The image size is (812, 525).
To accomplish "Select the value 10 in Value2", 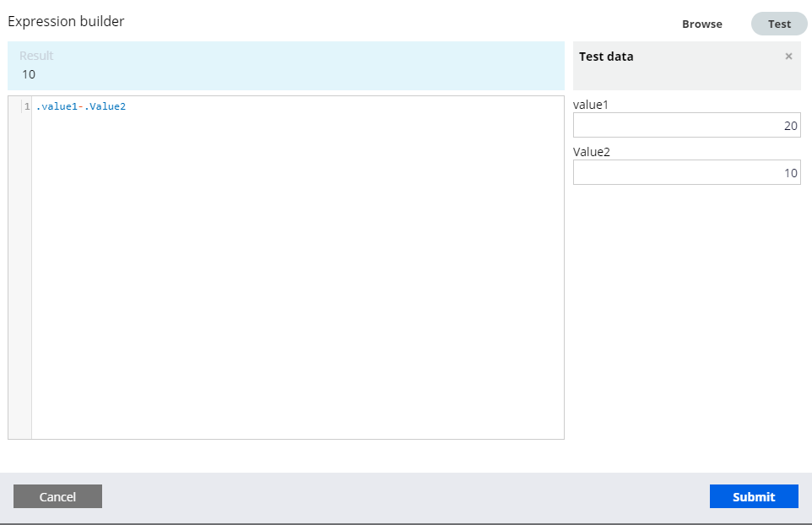I will 791,172.
